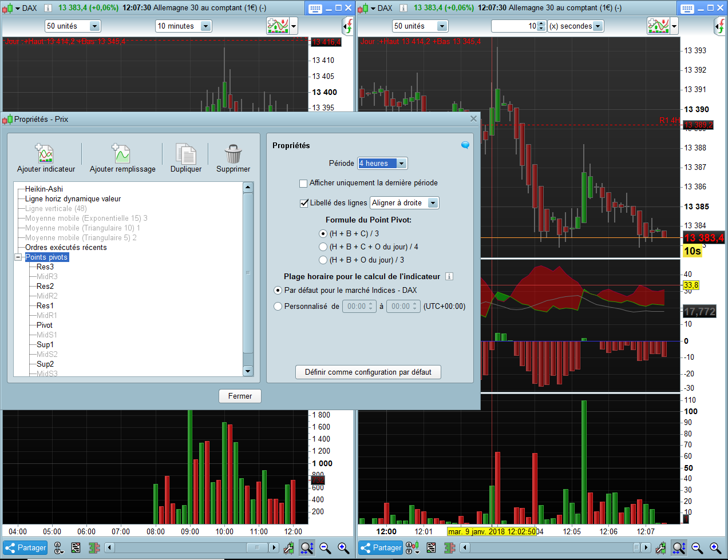The image size is (728, 560).
Task: Click the info icon beside Plage horaire
Action: (449, 276)
